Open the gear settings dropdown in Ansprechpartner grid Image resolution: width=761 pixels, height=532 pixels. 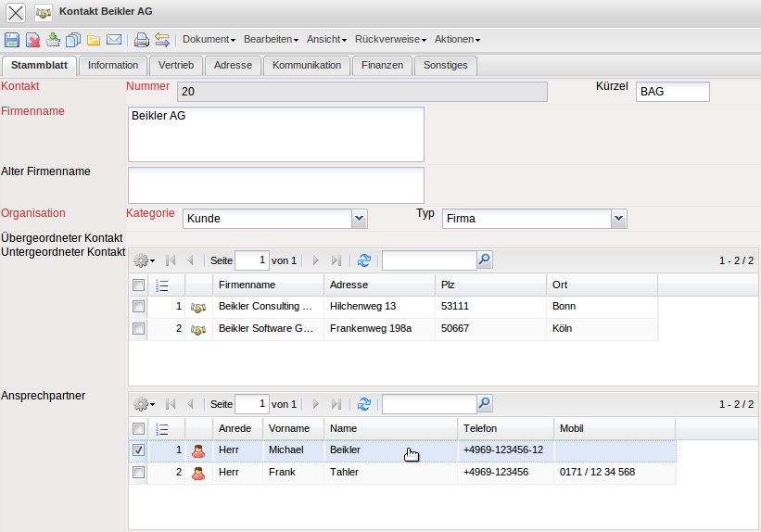(x=144, y=404)
